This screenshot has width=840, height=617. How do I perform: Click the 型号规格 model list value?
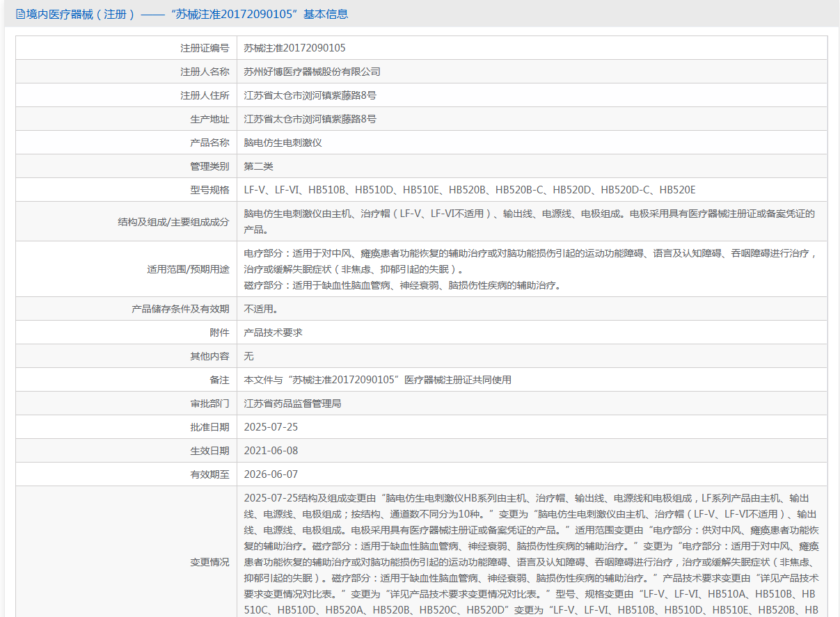tap(470, 190)
